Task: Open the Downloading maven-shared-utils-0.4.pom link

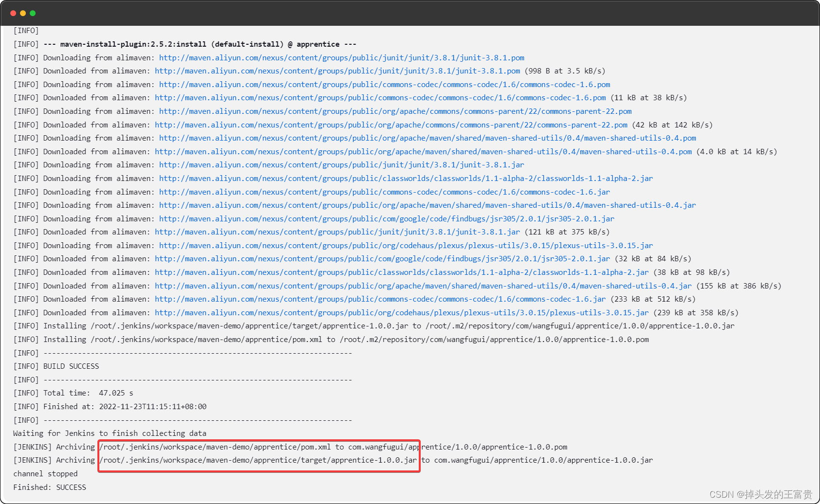Action: tap(428, 138)
